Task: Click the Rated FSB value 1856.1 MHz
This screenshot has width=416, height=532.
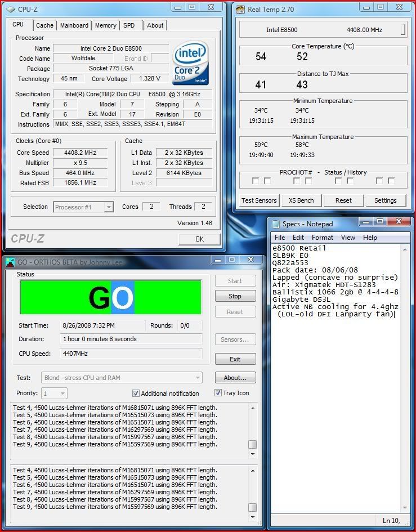Action: click(x=80, y=183)
